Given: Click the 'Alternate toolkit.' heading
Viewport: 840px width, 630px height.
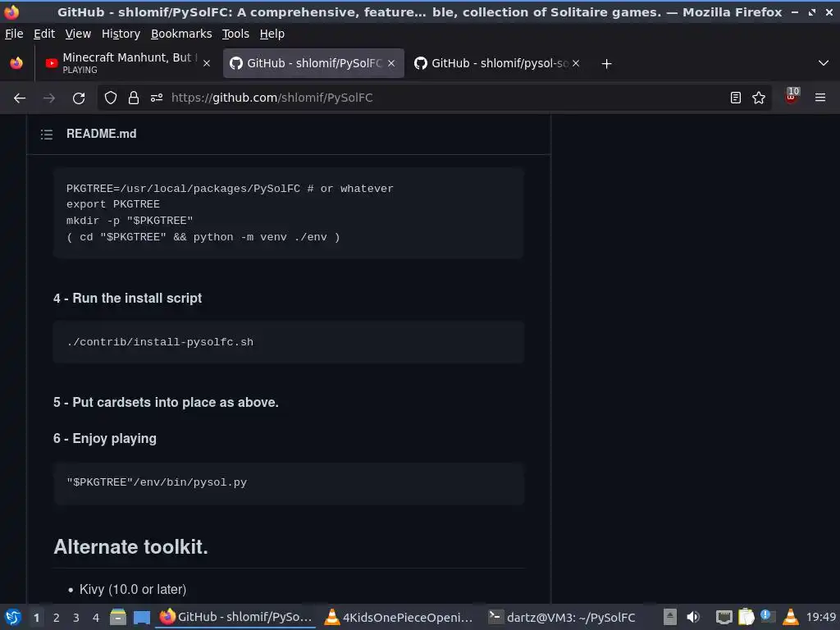Looking at the screenshot, I should pos(130,547).
